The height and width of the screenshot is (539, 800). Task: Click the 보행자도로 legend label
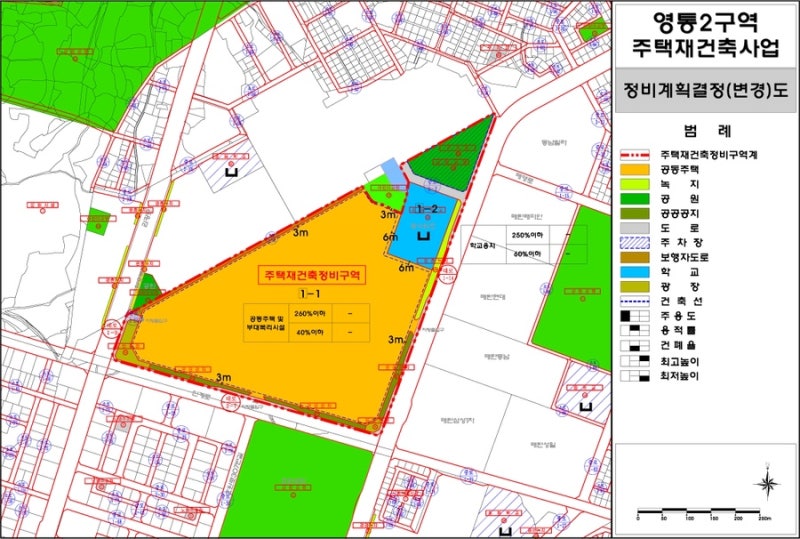pos(684,257)
